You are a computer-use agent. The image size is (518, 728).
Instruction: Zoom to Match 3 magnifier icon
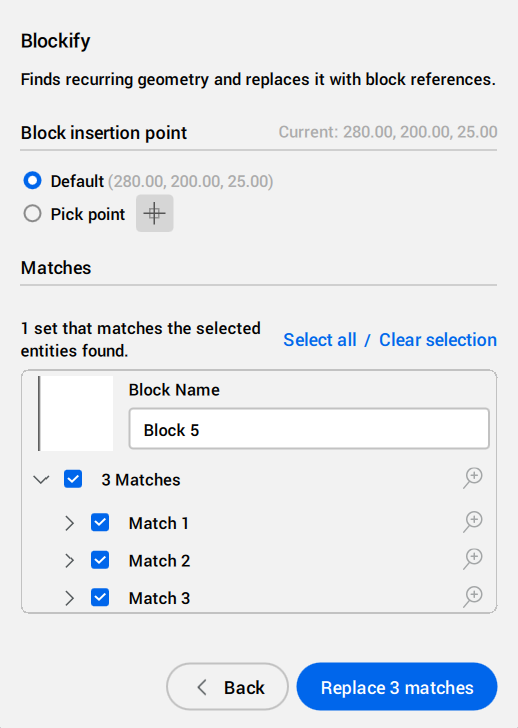tap(473, 597)
